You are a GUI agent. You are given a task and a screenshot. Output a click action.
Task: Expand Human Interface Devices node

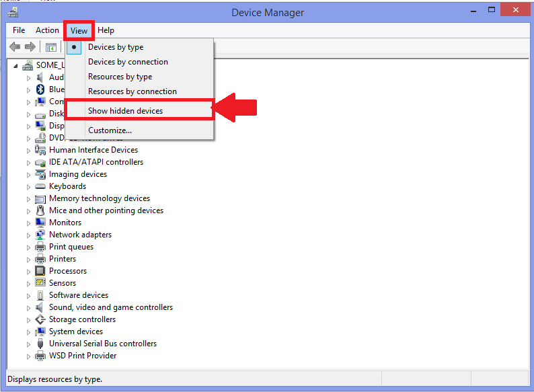[29, 151]
